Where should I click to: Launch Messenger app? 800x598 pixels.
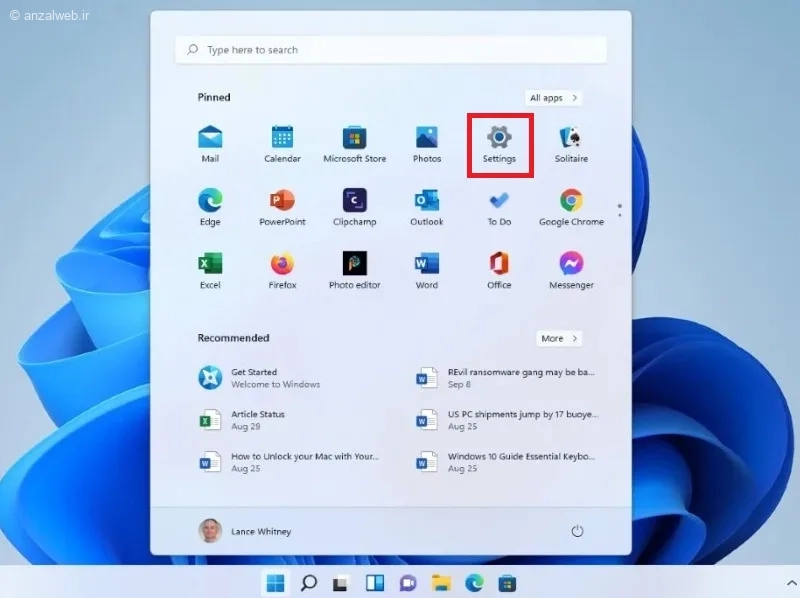(571, 270)
